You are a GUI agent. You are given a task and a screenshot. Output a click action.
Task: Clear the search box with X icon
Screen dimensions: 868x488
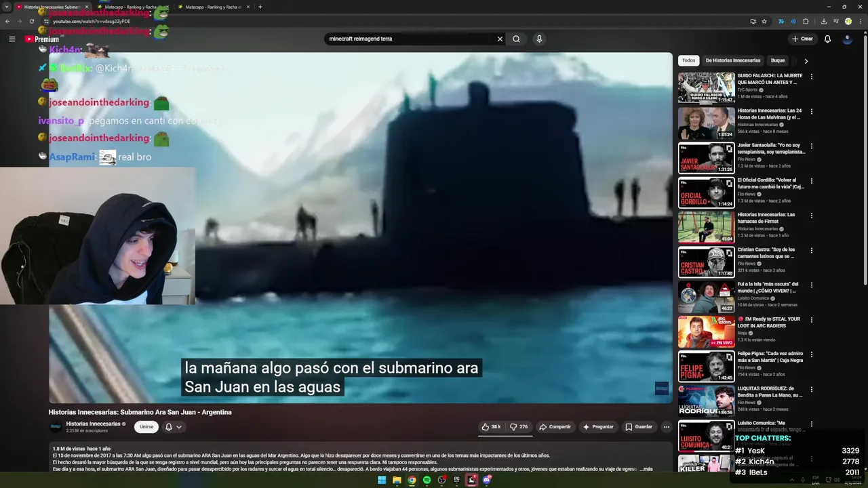(x=500, y=39)
